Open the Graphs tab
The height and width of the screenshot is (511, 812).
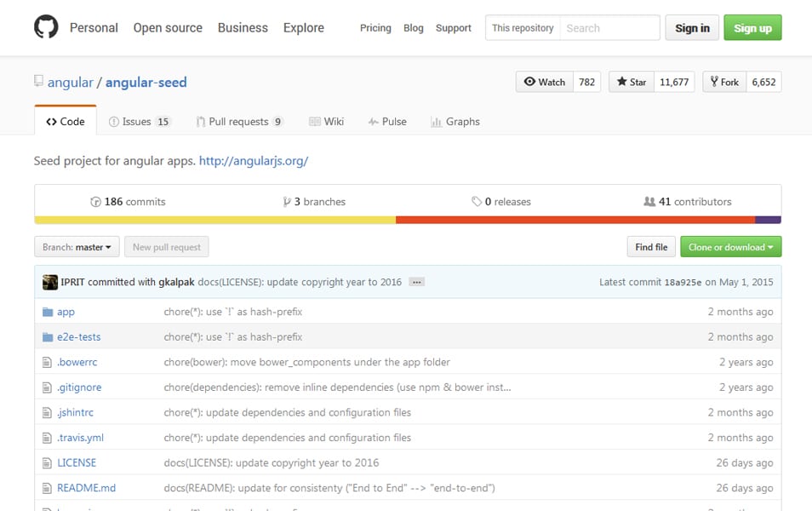455,121
